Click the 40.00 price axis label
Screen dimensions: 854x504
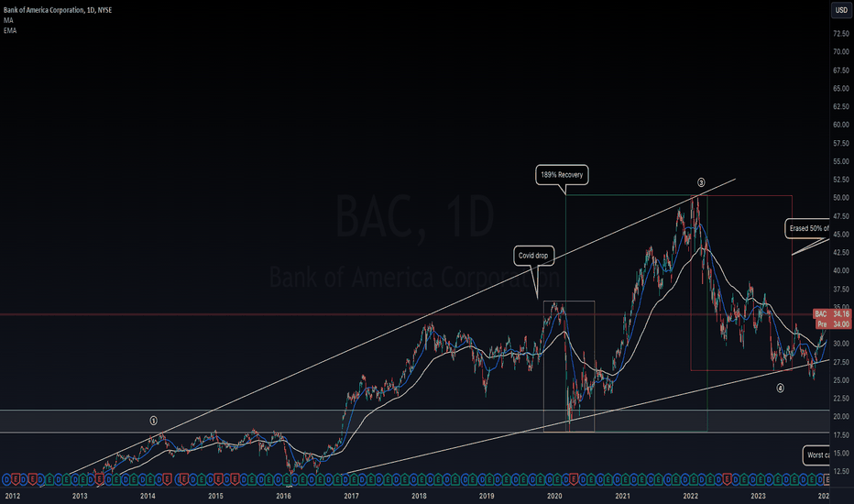tap(841, 271)
